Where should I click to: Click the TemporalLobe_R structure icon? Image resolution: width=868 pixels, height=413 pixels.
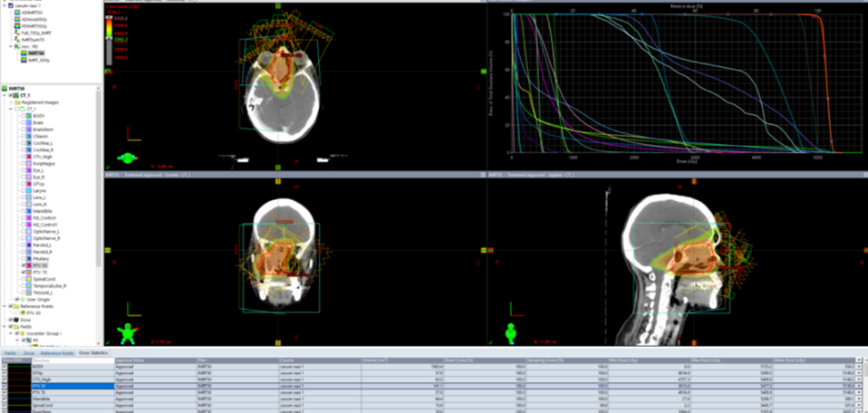pos(29,285)
